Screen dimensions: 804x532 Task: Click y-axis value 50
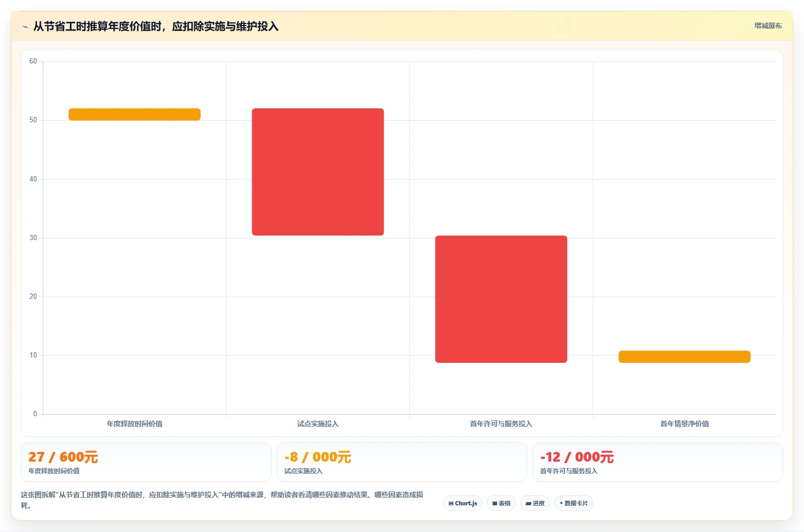coord(33,120)
